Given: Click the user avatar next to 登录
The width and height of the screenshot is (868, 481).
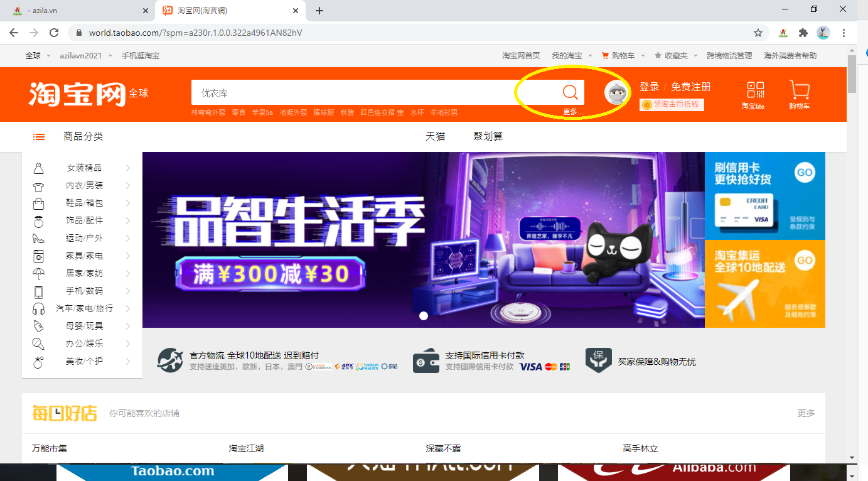Looking at the screenshot, I should point(617,92).
